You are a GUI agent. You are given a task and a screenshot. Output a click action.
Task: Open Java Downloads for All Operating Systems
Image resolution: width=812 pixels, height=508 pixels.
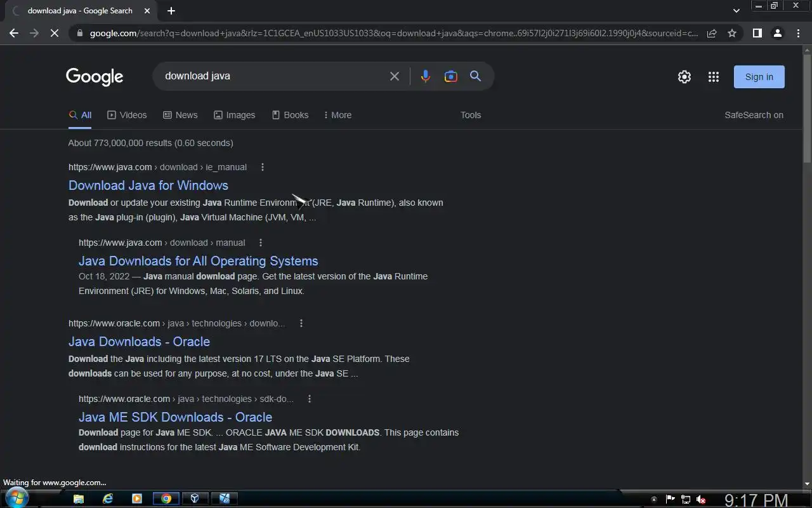point(199,261)
